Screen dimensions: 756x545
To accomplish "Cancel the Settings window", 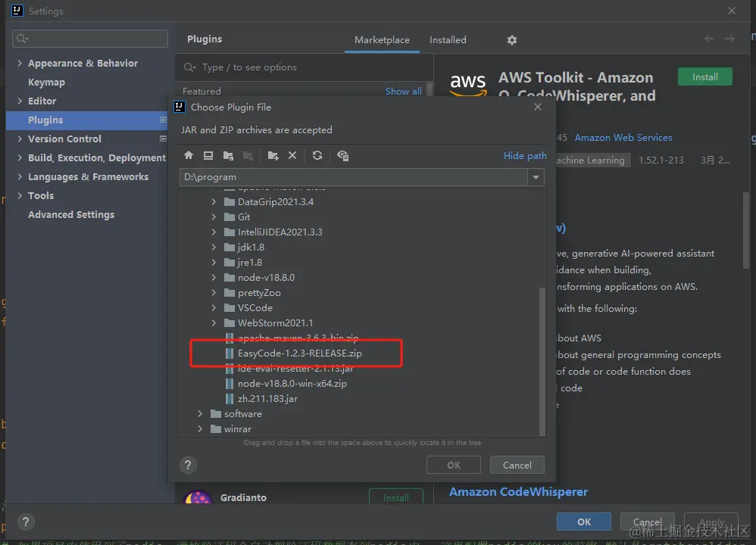I will (647, 522).
